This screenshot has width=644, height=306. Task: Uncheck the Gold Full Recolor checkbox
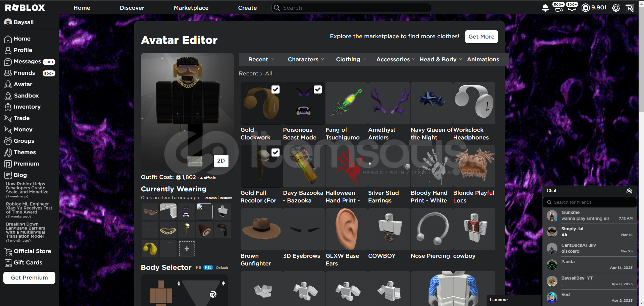(275, 152)
